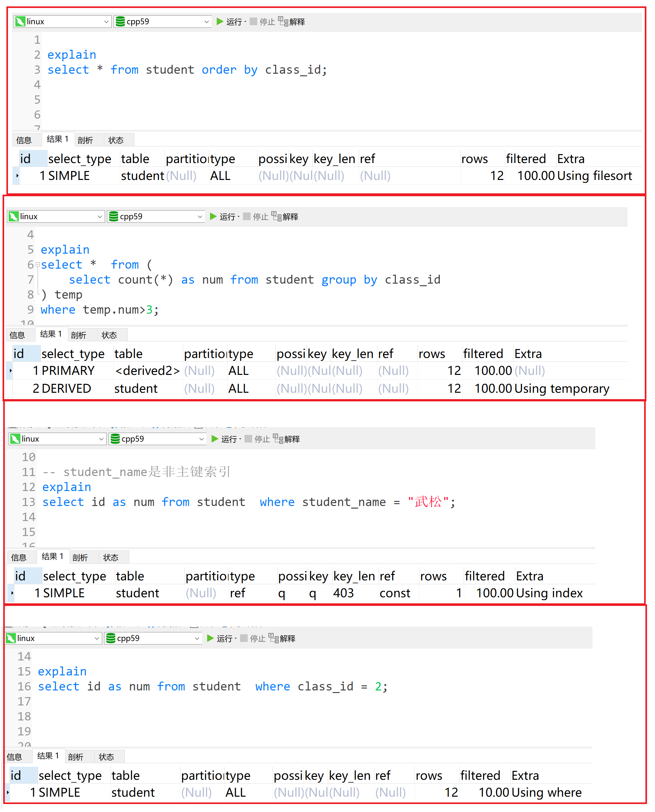This screenshot has width=655, height=812.
Task: Open cpp59 database dropdown arrow above 'order by class_id' query
Action: [207, 22]
